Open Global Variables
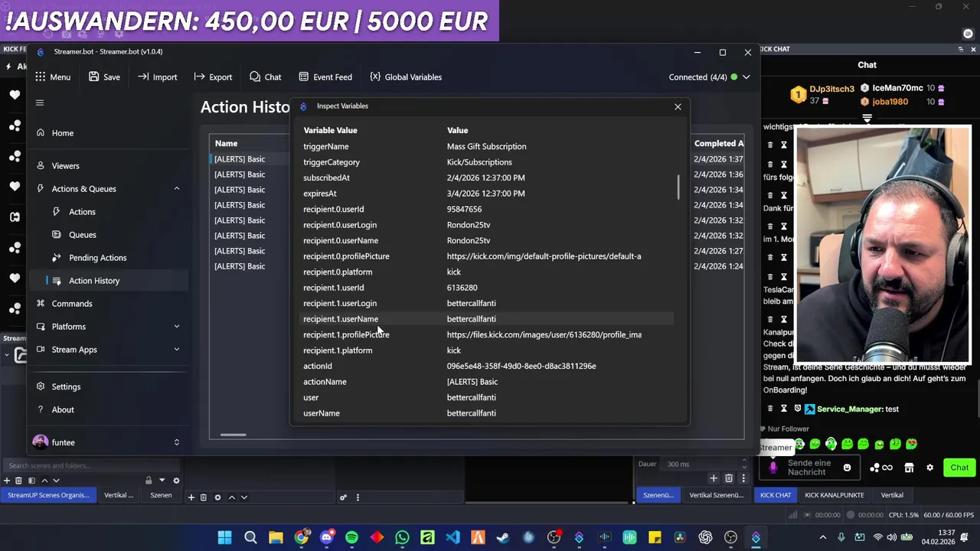 (405, 77)
